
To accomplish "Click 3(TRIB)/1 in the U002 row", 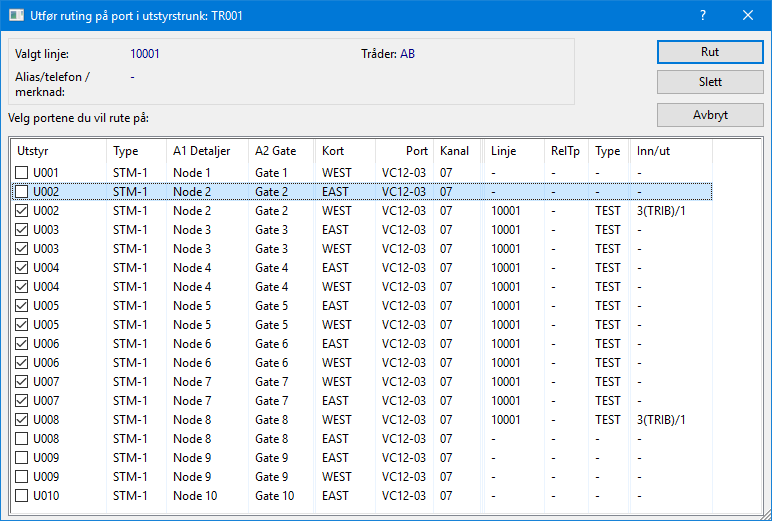I will pos(661,211).
